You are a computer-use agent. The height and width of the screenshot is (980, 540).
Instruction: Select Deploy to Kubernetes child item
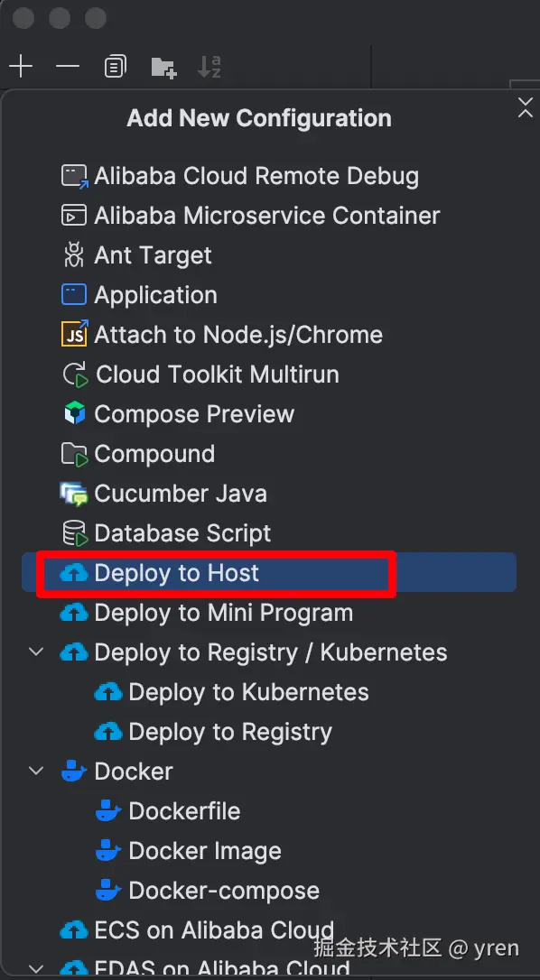click(248, 692)
